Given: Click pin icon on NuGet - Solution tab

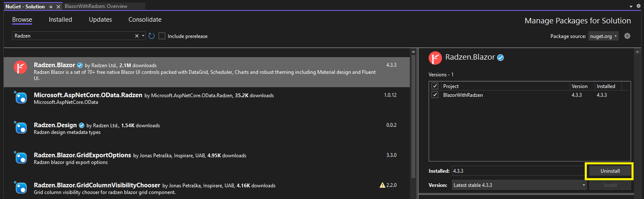Looking at the screenshot, I should pos(51,7).
